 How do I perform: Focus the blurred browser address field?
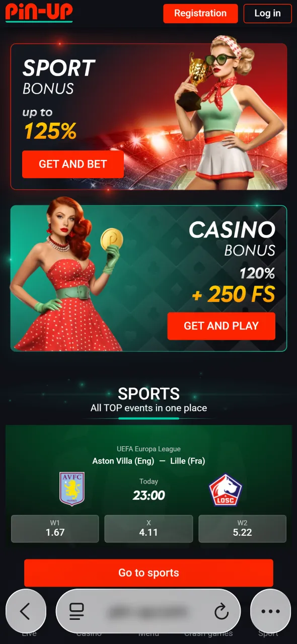148,612
